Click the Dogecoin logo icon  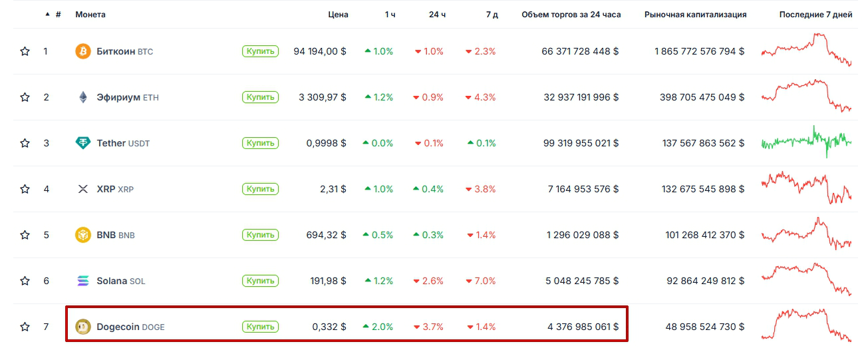click(x=83, y=327)
